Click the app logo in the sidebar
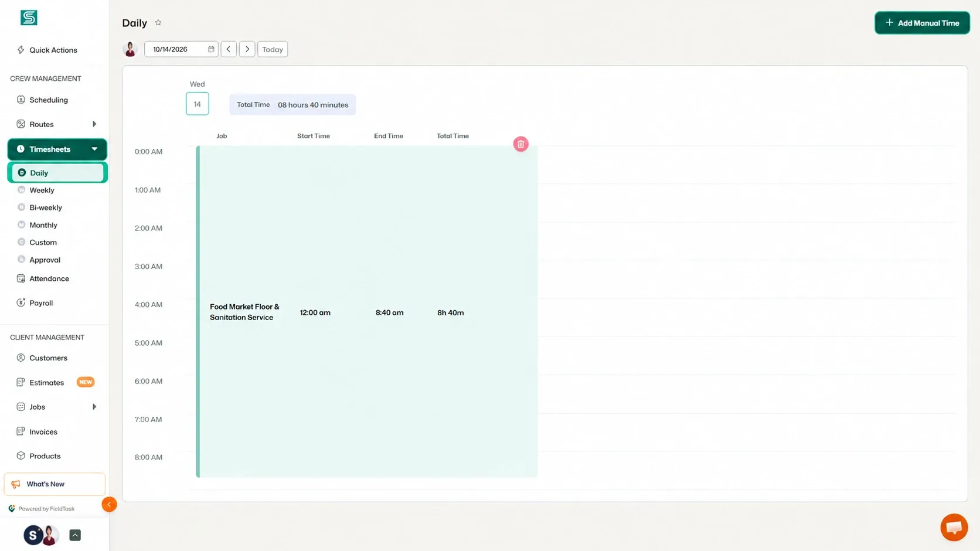Image resolution: width=980 pixels, height=551 pixels. [29, 18]
